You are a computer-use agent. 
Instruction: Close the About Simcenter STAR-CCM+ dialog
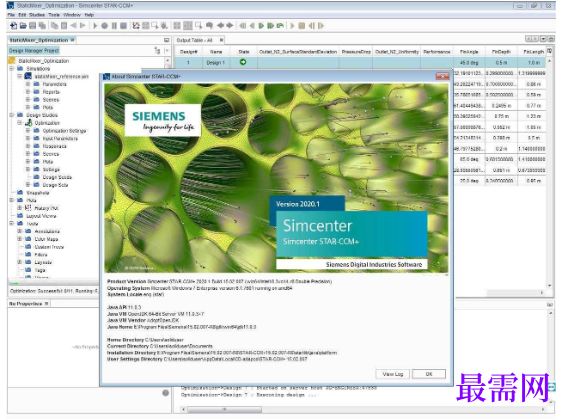(x=442, y=76)
